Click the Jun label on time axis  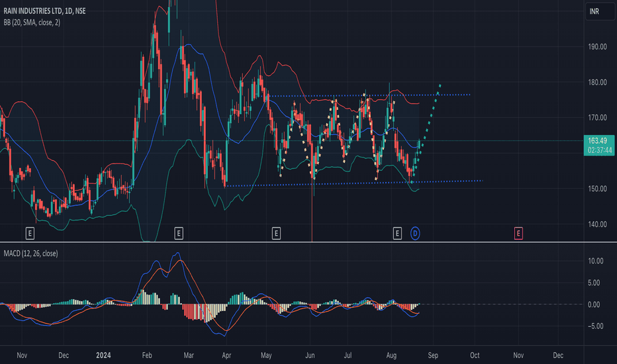(310, 355)
